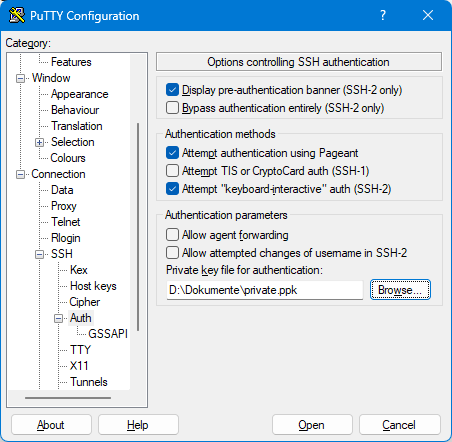
Task: Open the X11 category
Action: point(79,366)
